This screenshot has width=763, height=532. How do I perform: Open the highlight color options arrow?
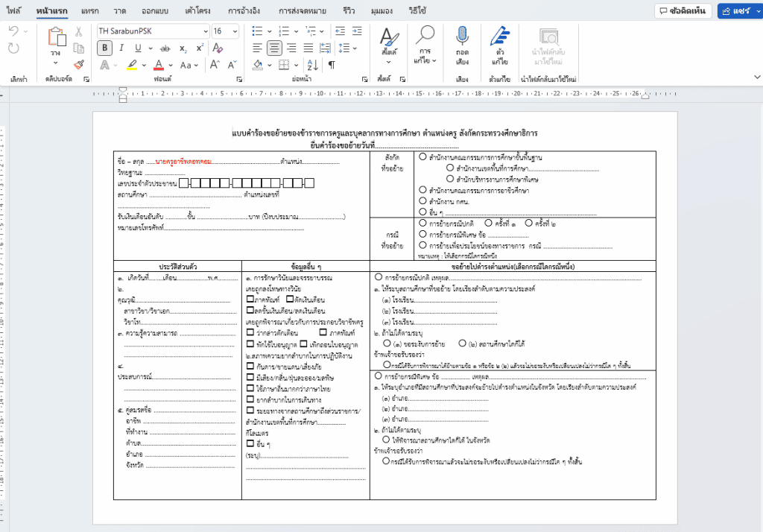click(x=144, y=65)
